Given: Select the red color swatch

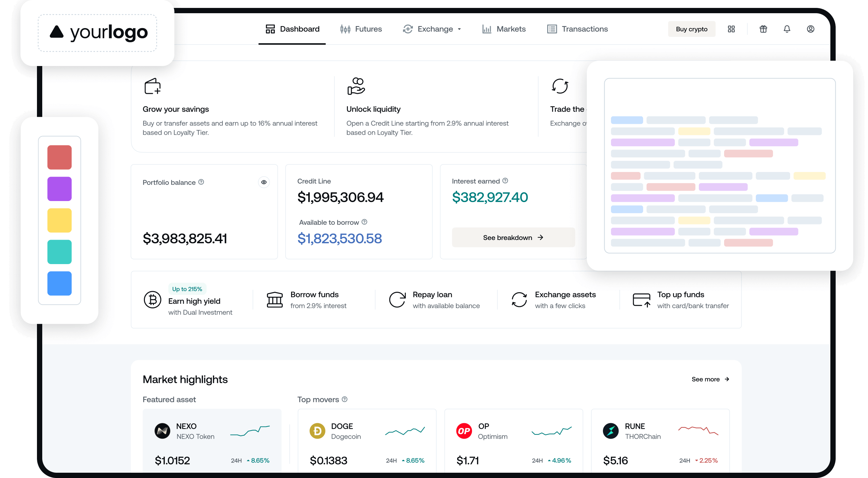Looking at the screenshot, I should click(x=59, y=157).
